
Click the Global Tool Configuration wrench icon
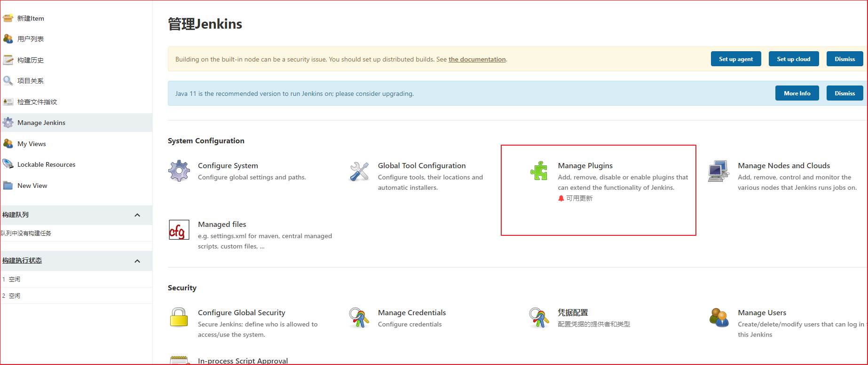click(x=359, y=171)
